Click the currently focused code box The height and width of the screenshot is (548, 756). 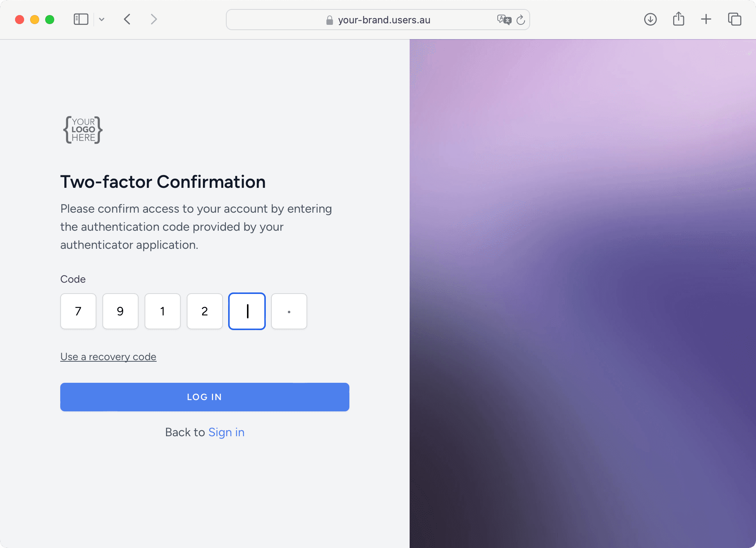click(x=247, y=311)
